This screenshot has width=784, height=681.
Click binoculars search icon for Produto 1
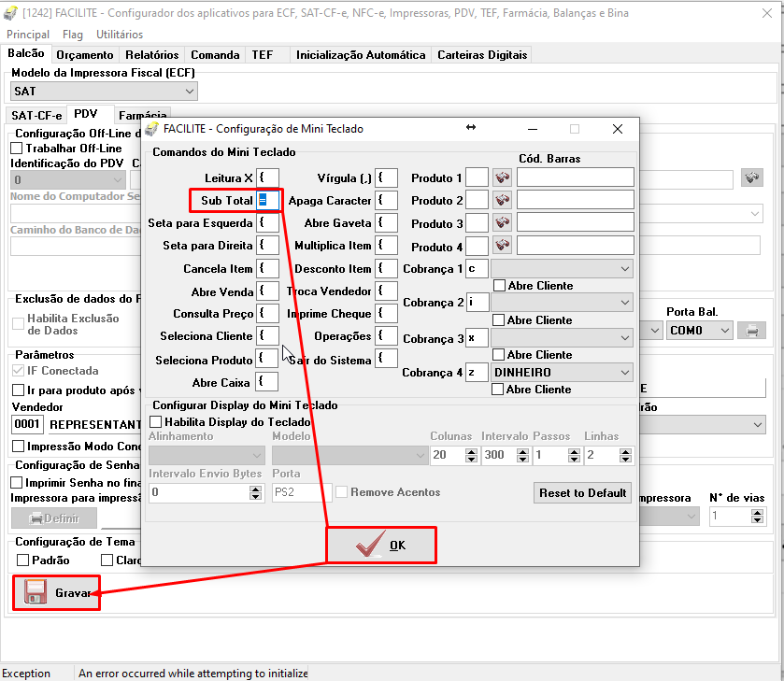click(x=502, y=177)
